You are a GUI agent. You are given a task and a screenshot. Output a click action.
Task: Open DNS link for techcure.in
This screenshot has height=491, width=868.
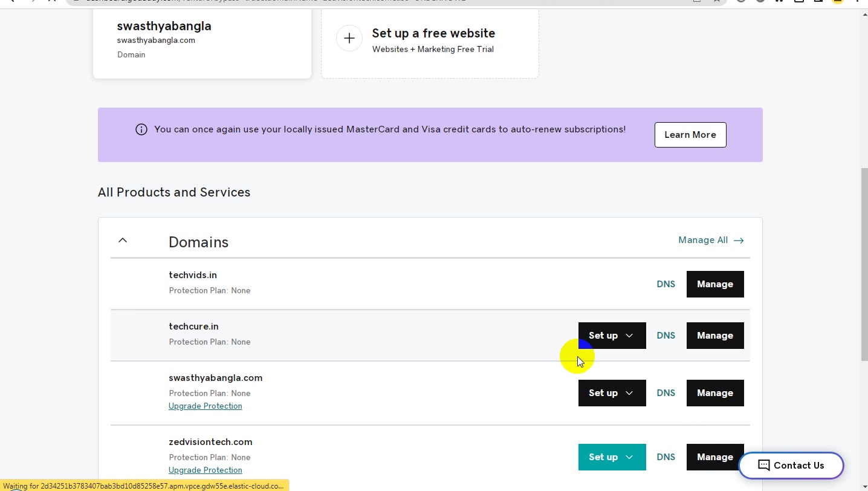point(666,336)
